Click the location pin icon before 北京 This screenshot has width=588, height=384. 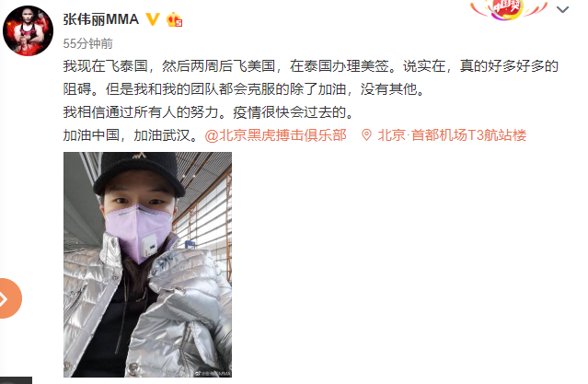pyautogui.click(x=366, y=135)
